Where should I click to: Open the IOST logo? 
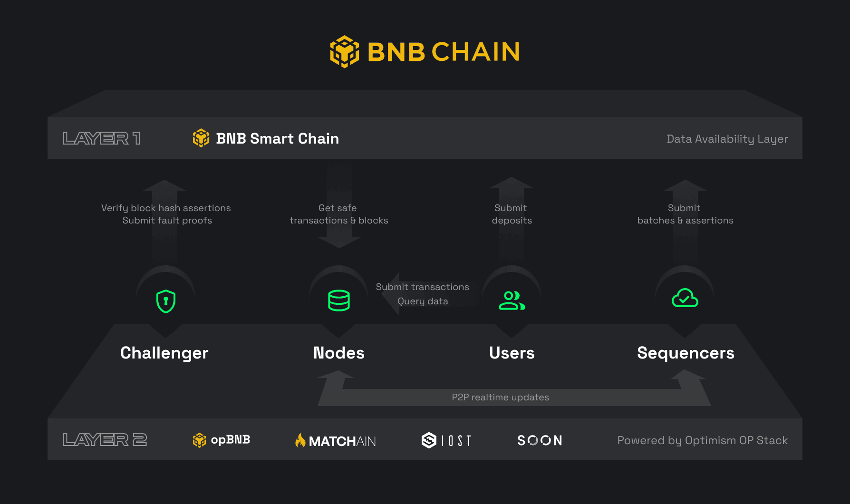click(x=446, y=440)
